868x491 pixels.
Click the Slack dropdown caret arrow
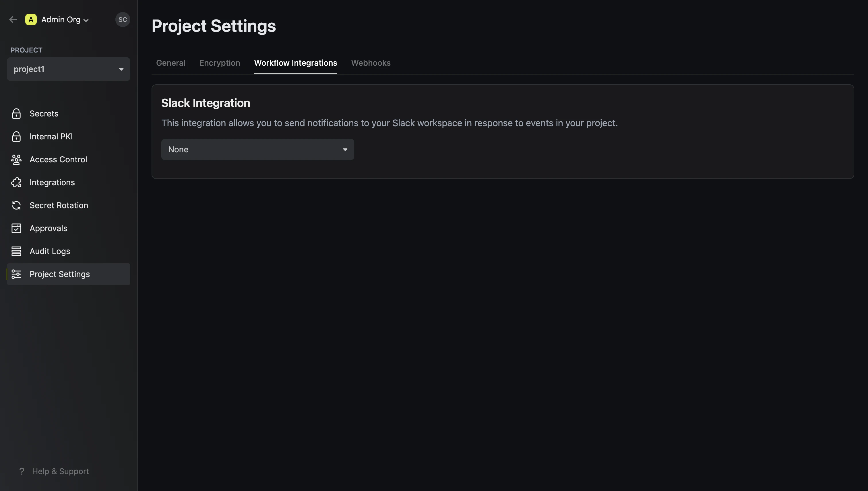[345, 149]
